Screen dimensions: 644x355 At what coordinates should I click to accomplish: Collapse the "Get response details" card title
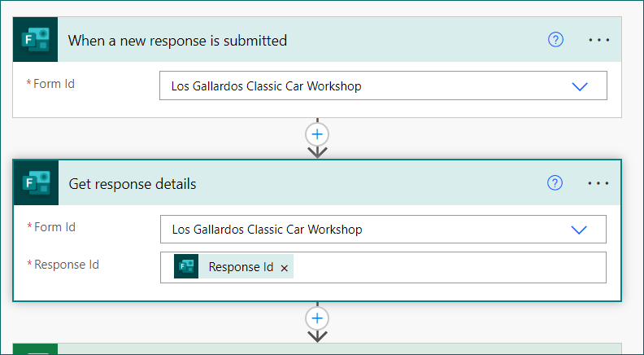[x=133, y=184]
